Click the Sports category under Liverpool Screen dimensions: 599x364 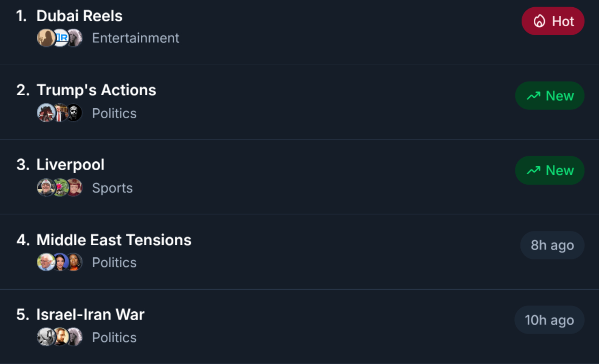click(112, 188)
